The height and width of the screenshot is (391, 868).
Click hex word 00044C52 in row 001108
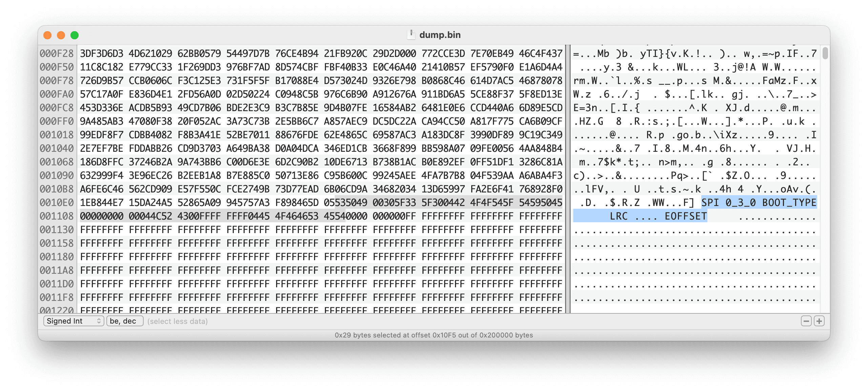[150, 216]
